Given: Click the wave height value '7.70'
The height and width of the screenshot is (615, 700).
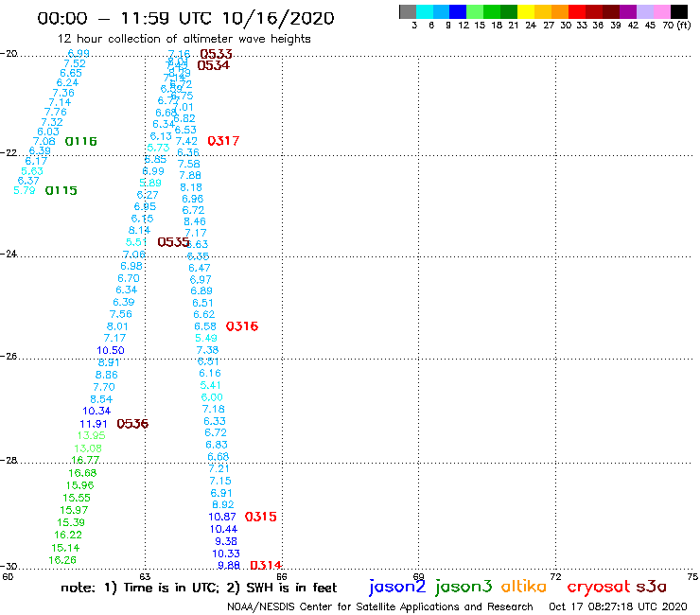Looking at the screenshot, I should tap(104, 387).
